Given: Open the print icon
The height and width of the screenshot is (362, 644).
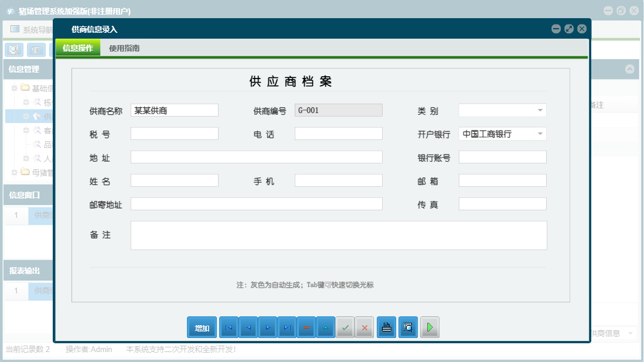Looking at the screenshot, I should point(386,327).
